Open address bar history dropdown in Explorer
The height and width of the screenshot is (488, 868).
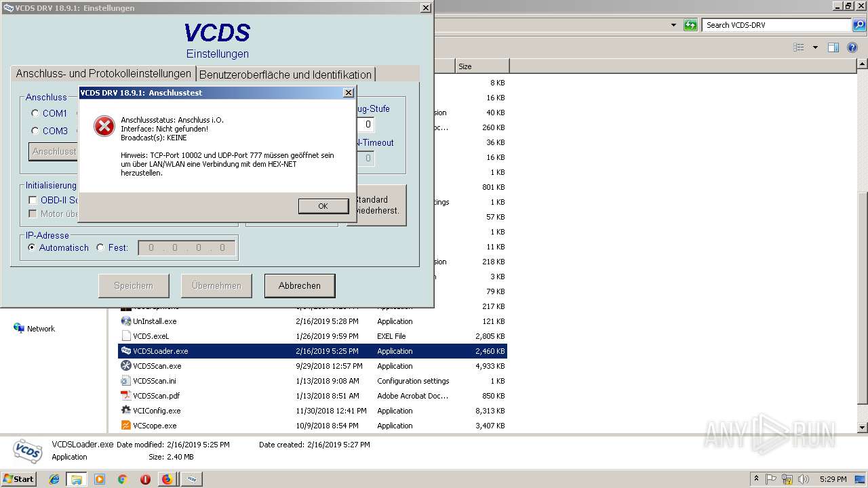(x=673, y=25)
